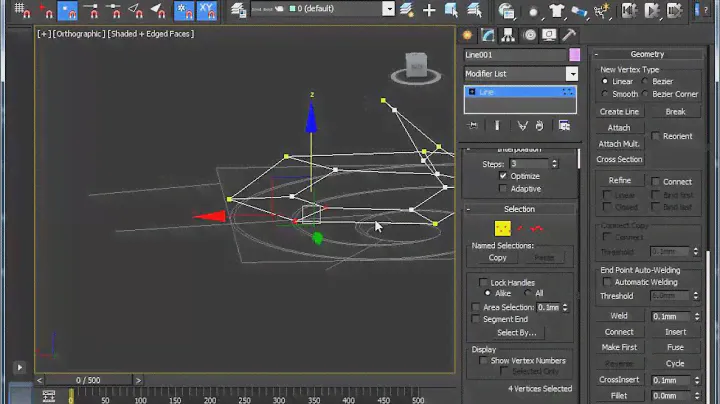Open the Modifier List dropdown
Image resolution: width=720 pixels, height=404 pixels.
click(521, 74)
